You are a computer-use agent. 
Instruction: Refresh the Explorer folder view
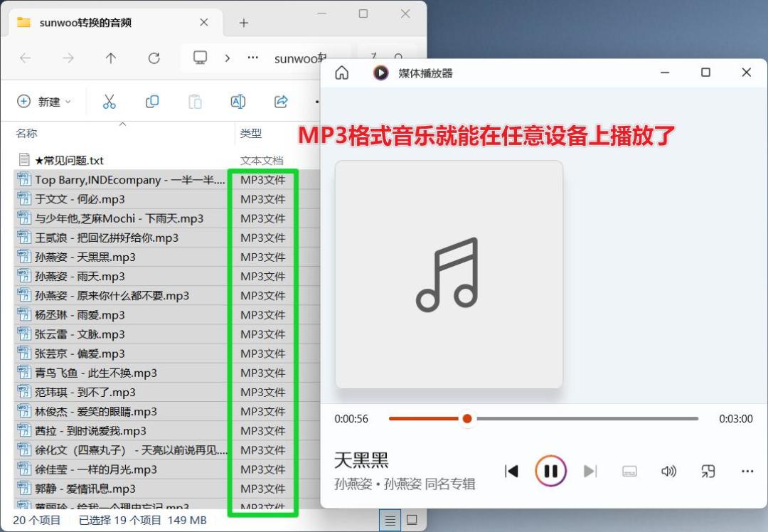pos(154,58)
